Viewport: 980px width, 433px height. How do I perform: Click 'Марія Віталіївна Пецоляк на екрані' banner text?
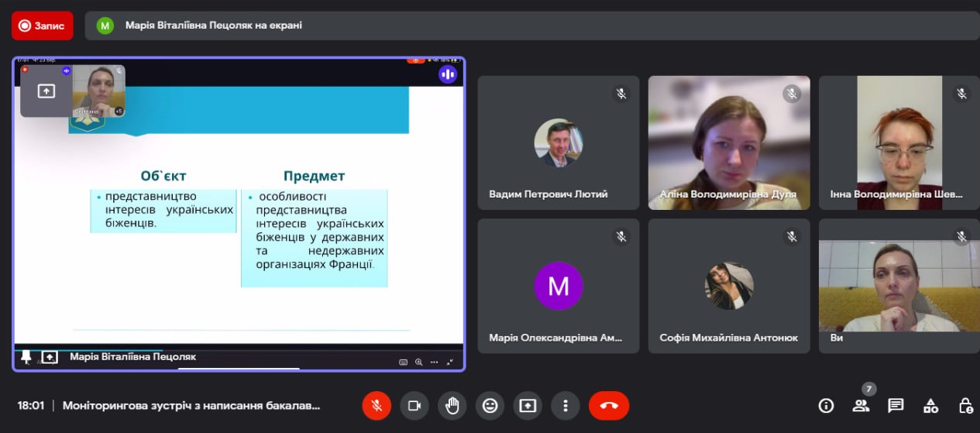[x=214, y=26]
